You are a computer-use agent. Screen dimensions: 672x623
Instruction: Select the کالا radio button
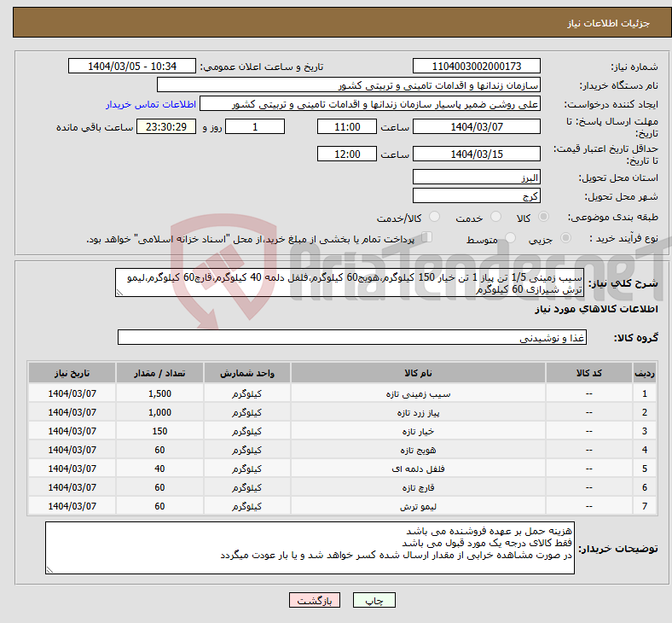click(x=543, y=217)
